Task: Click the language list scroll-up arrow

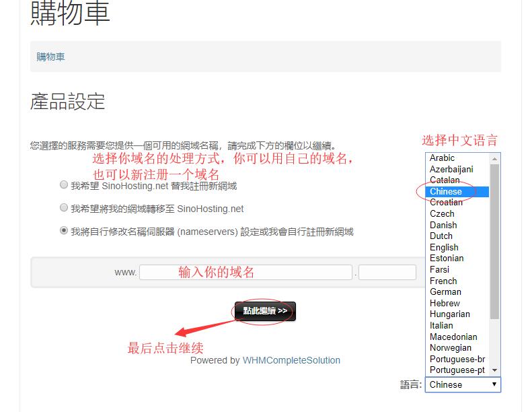Action: pyautogui.click(x=495, y=159)
